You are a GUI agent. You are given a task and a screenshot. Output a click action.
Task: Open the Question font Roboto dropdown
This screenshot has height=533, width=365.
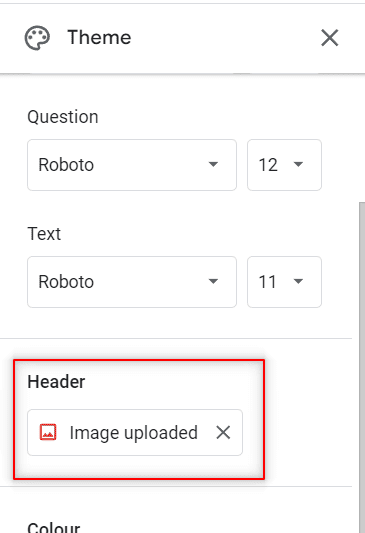pos(132,165)
